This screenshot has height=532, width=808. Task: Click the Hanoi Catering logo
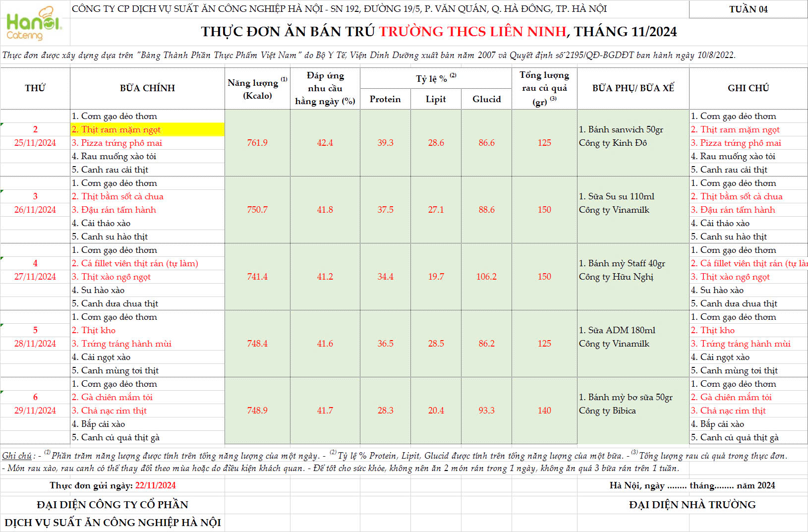(33, 23)
